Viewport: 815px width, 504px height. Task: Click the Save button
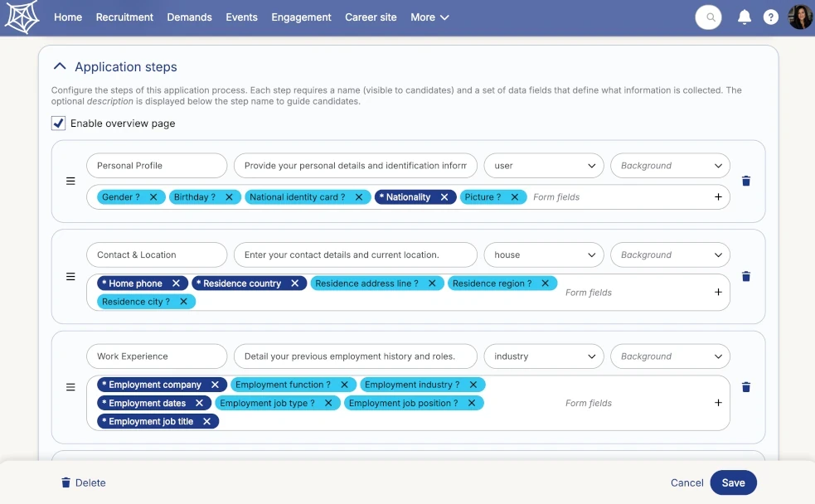[x=733, y=482]
